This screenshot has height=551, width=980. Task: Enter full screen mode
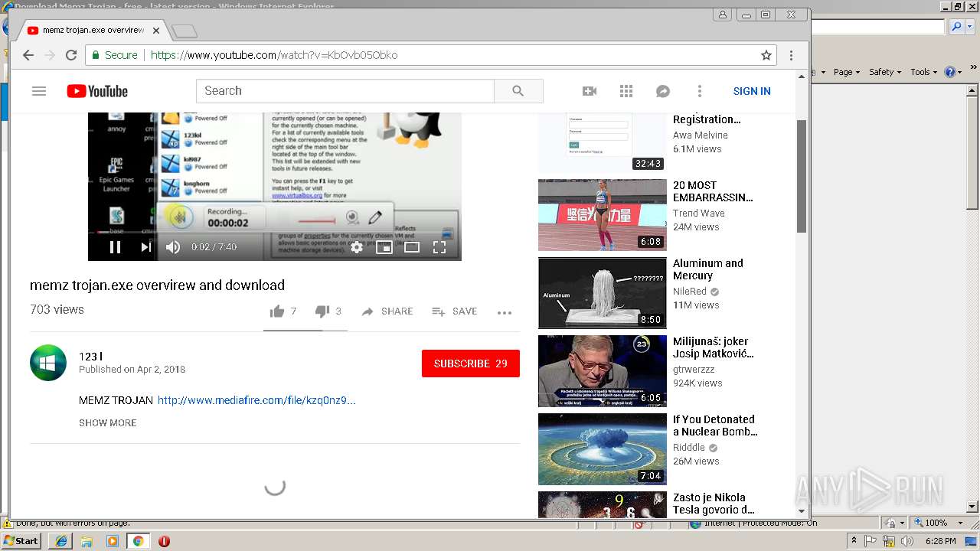click(439, 247)
